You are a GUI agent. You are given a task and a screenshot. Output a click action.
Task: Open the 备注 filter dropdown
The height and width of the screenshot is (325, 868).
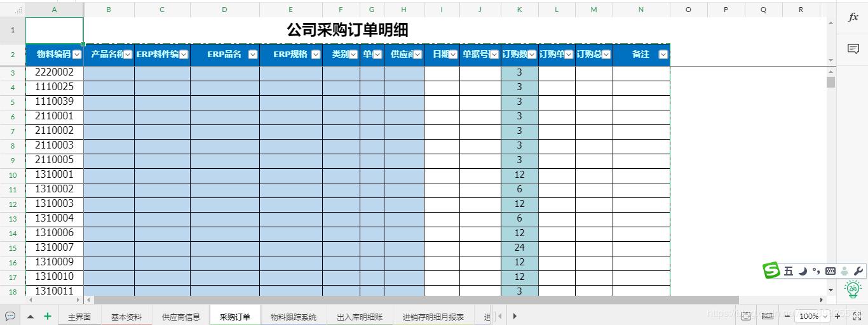pos(663,55)
